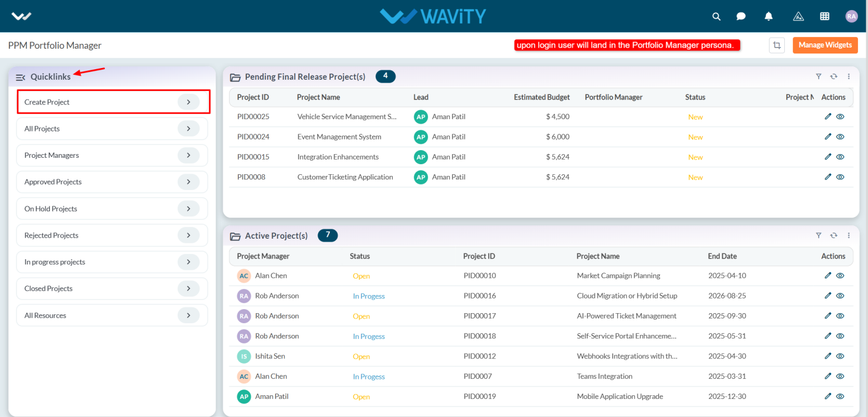Edit Cloud Migration or Hybrid Setup row

(828, 296)
